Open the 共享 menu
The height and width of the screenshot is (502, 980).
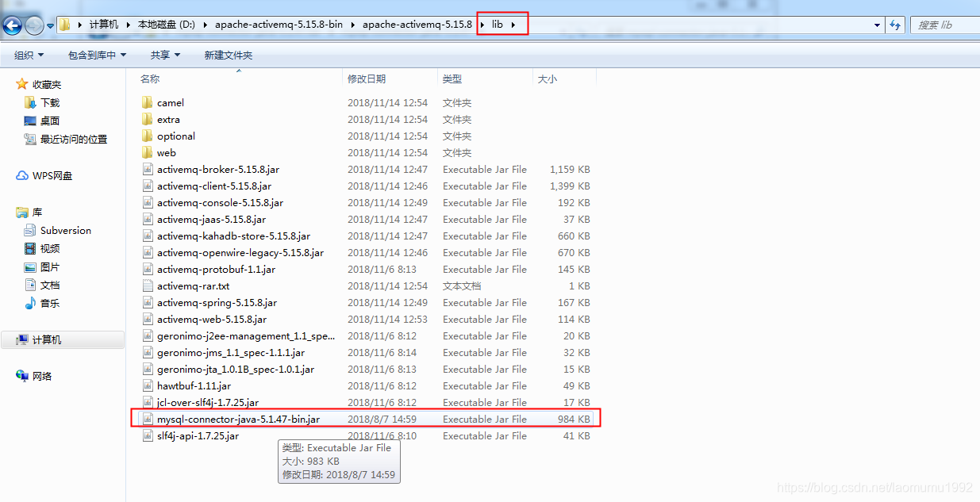165,55
